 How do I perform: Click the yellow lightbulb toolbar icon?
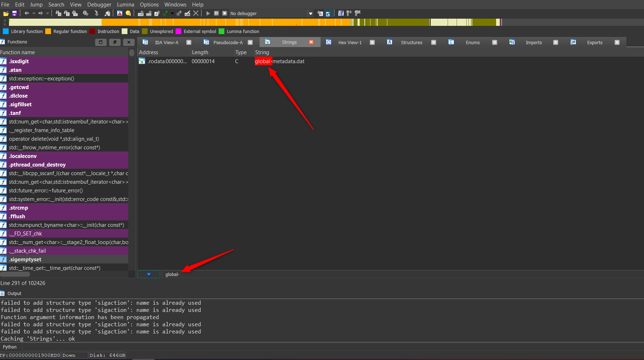128,13
